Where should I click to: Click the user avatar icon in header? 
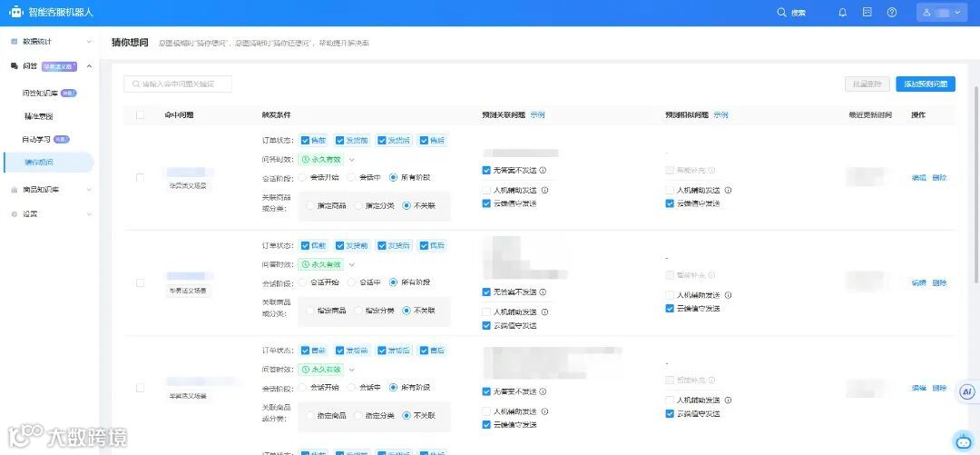click(x=926, y=13)
